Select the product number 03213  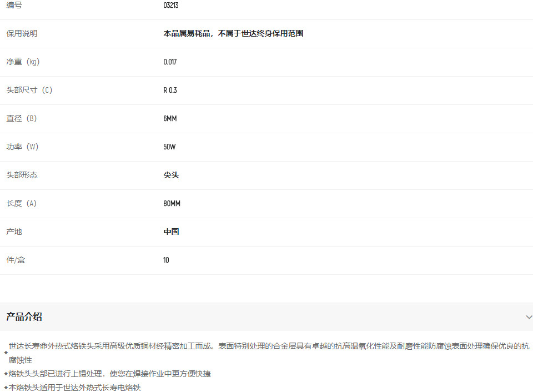coord(171,6)
